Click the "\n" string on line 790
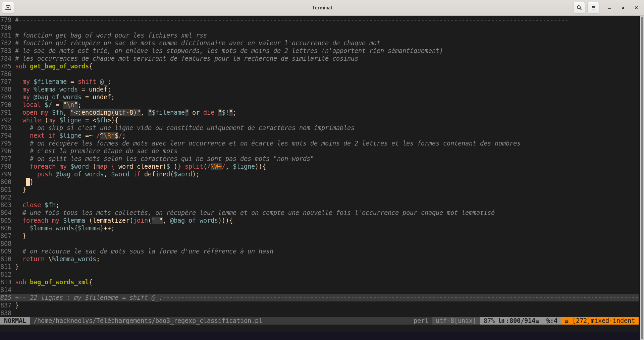This screenshot has width=644, height=340. [x=70, y=105]
